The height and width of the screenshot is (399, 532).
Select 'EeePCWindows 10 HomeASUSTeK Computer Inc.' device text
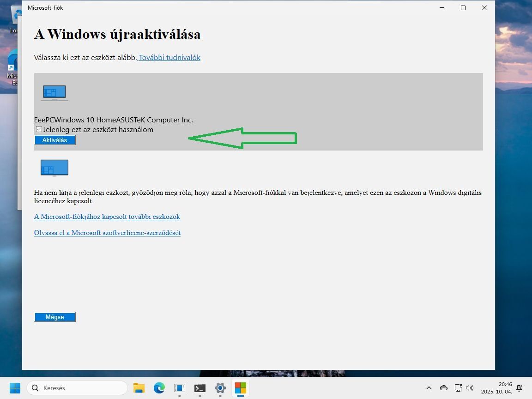[113, 120]
